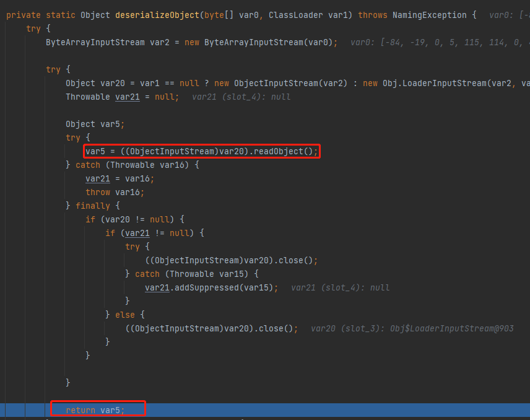Image resolution: width=530 pixels, height=420 pixels.
Task: Click 'catch (Throwable var16)' clause
Action: (132, 165)
